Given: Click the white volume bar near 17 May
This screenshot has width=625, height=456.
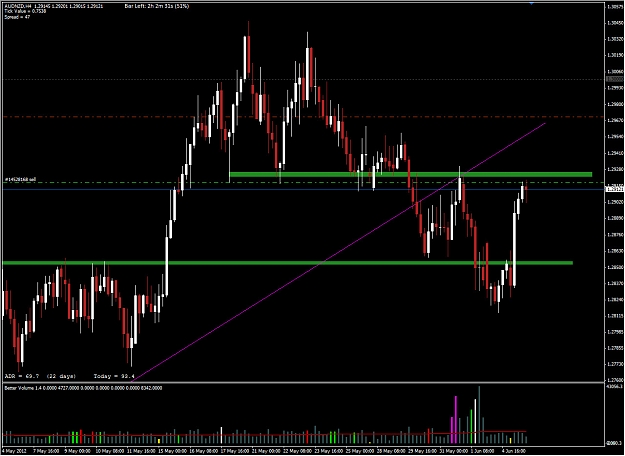Looking at the screenshot, I should (222, 435).
